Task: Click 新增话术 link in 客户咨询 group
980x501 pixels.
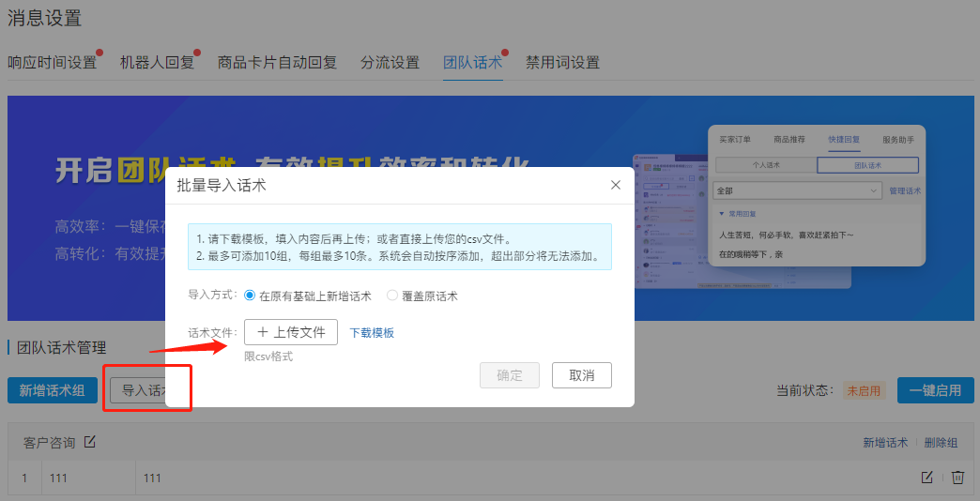Action: click(885, 443)
